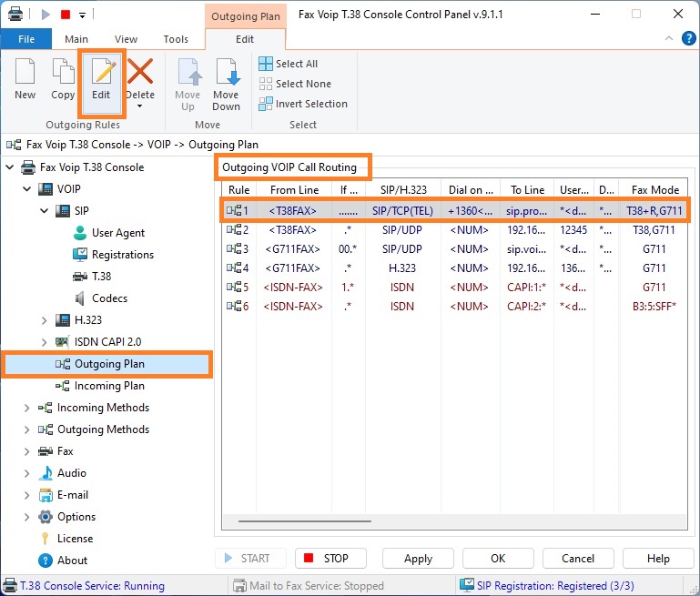Click the New outgoing rule icon
700x596 pixels.
[x=25, y=71]
